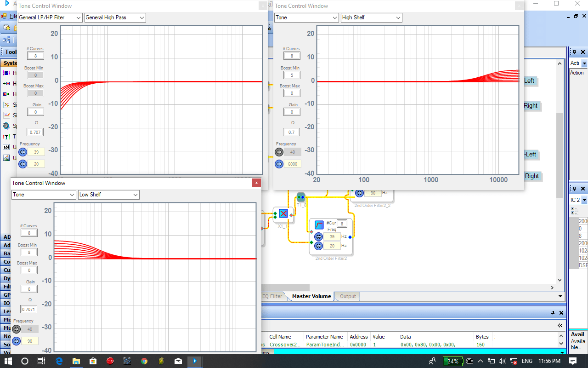Click the X1_1 crossover block icon
The width and height of the screenshot is (588, 368).
coord(283,214)
